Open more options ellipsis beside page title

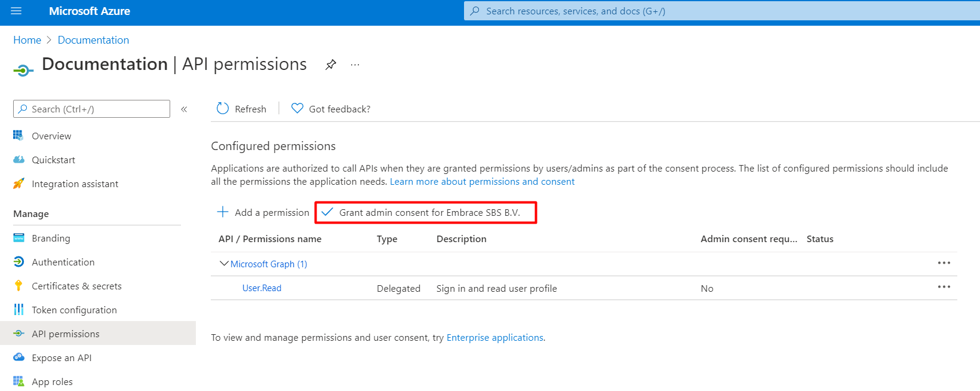click(x=355, y=65)
